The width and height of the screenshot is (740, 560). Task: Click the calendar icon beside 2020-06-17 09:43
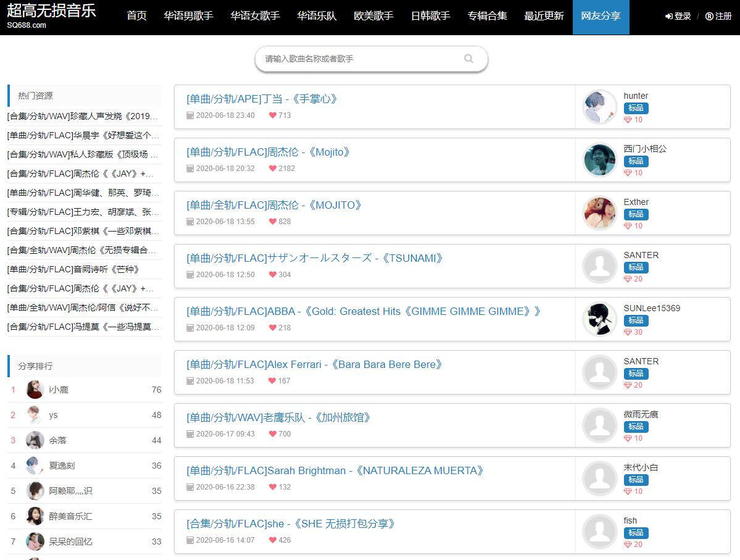coord(190,434)
